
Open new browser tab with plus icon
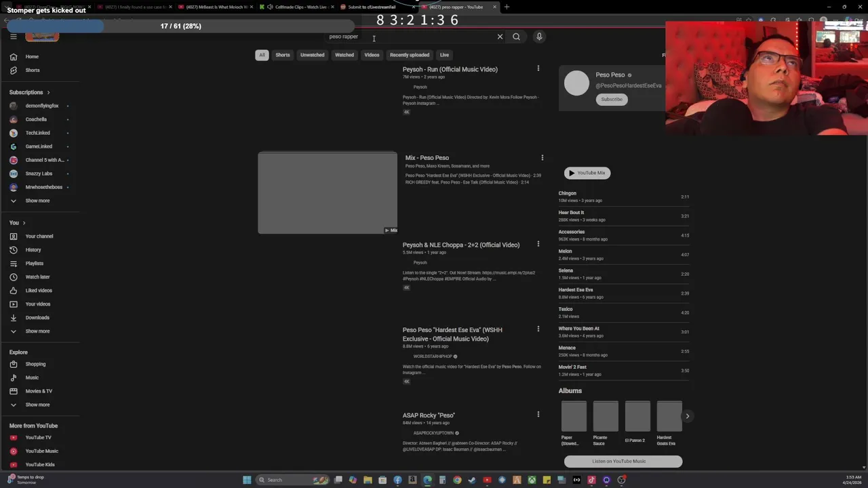click(x=507, y=7)
